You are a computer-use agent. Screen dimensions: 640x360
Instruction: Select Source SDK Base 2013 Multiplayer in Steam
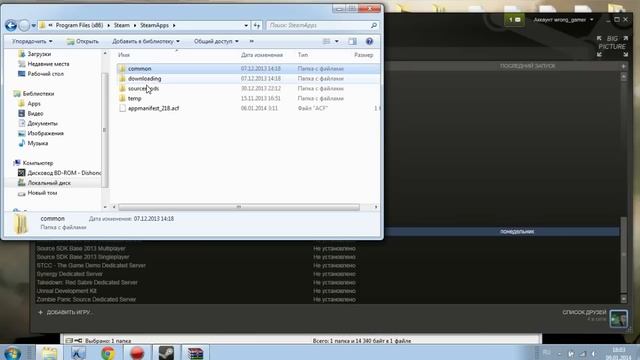coord(81,249)
